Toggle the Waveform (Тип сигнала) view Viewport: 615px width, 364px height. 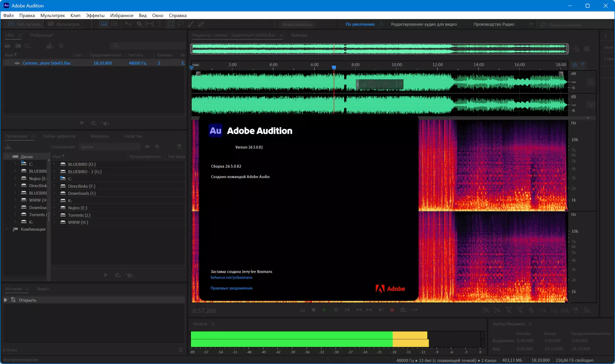pyautogui.click(x=24, y=24)
